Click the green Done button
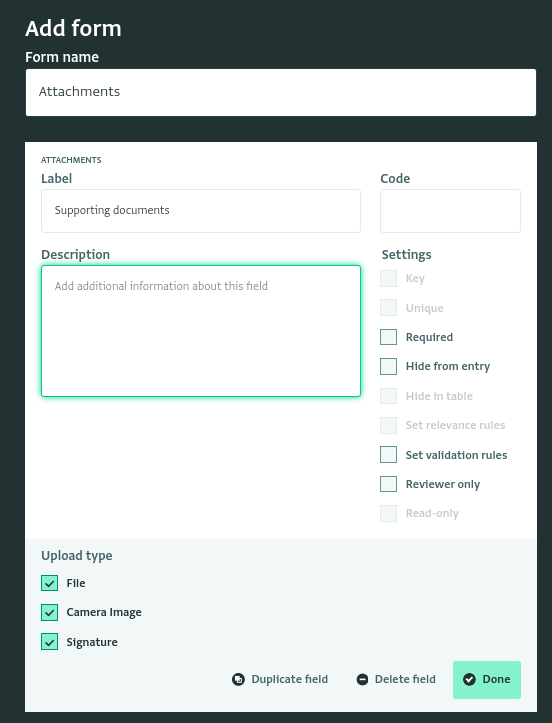The image size is (552, 723). click(487, 680)
